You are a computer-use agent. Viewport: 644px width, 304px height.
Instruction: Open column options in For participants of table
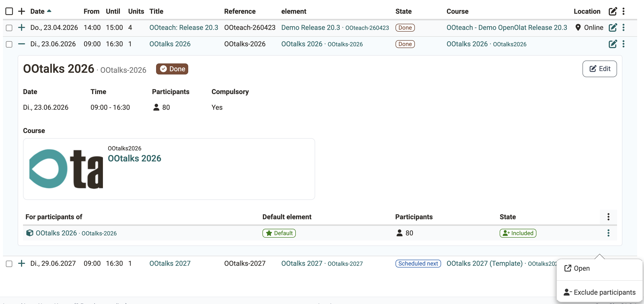(x=608, y=217)
